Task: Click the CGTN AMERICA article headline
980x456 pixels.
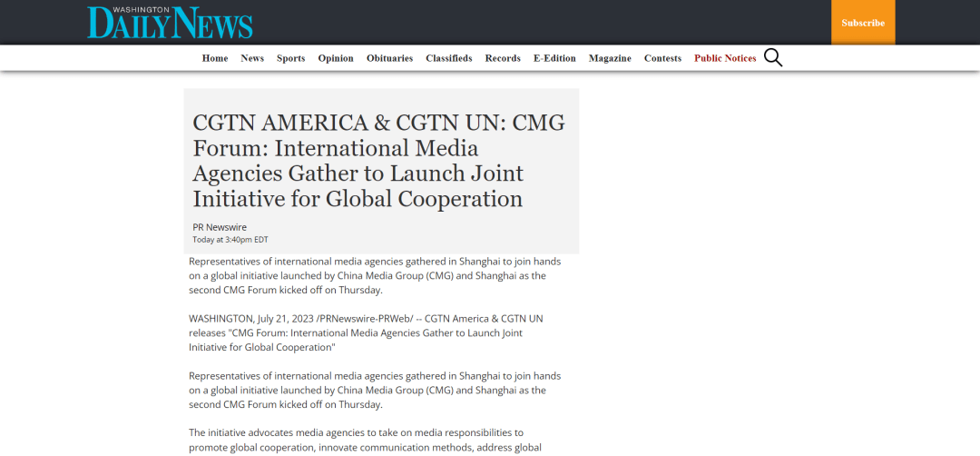Action: [378, 161]
